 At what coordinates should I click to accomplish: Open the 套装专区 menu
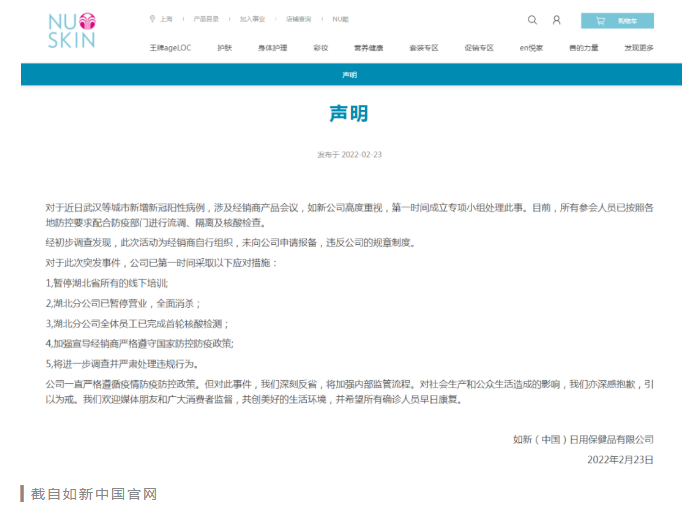[423, 47]
